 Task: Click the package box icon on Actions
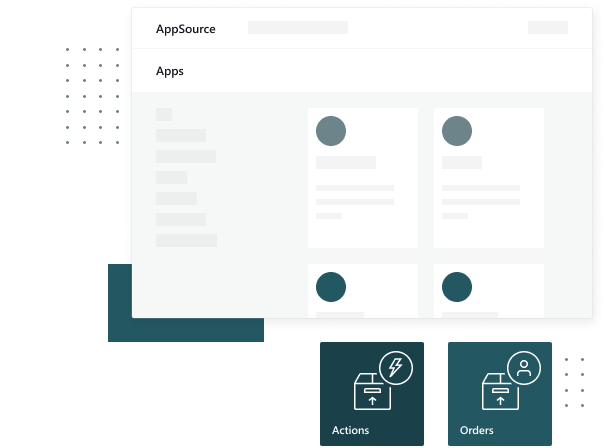click(372, 392)
